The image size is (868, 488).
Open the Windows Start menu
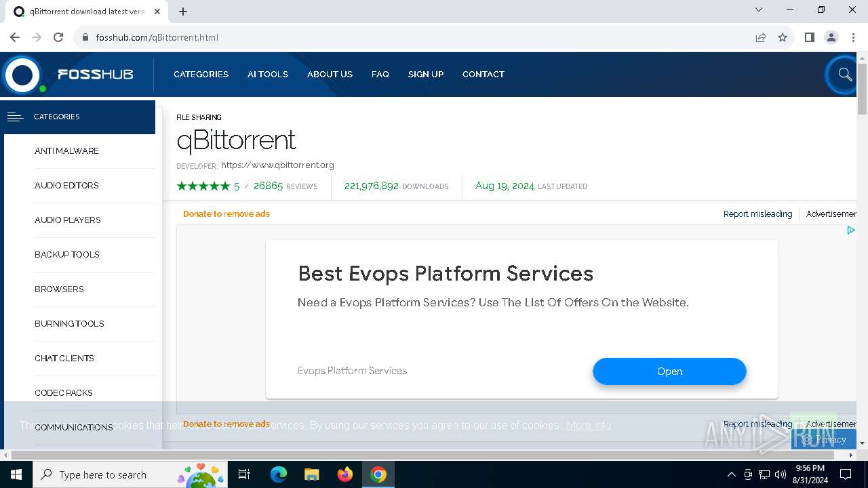coord(16,474)
